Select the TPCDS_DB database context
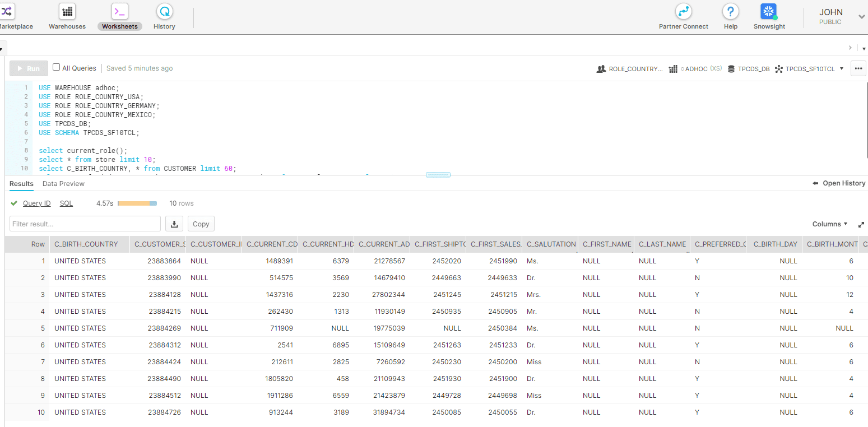Image resolution: width=868 pixels, height=427 pixels. (749, 69)
